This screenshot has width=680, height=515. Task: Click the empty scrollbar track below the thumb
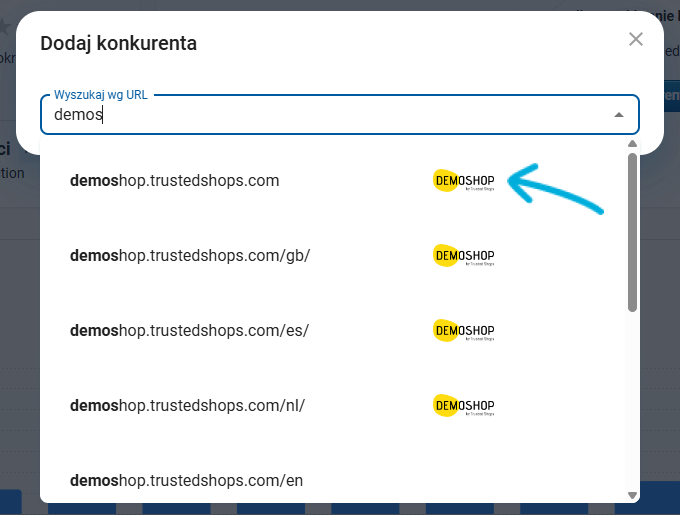coord(632,400)
